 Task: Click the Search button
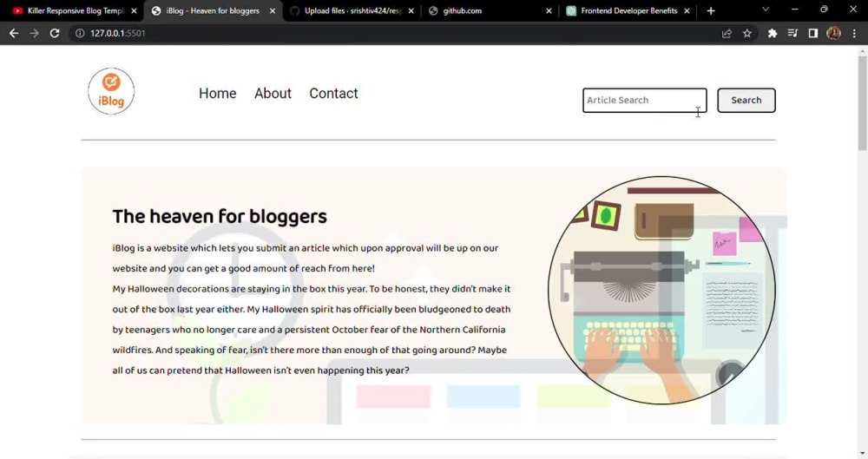(x=746, y=100)
